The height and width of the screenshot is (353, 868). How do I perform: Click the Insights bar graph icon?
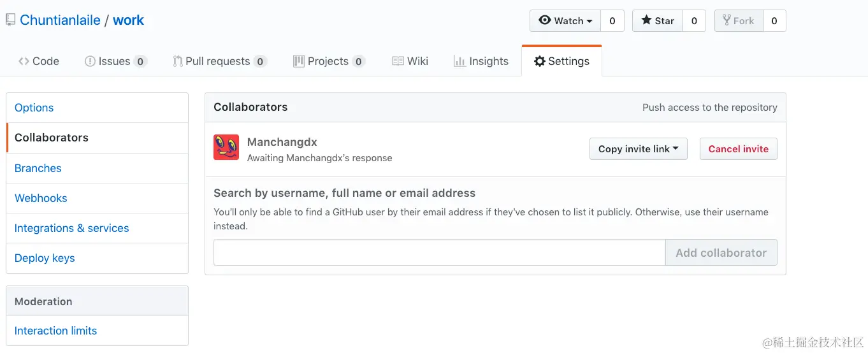[459, 61]
